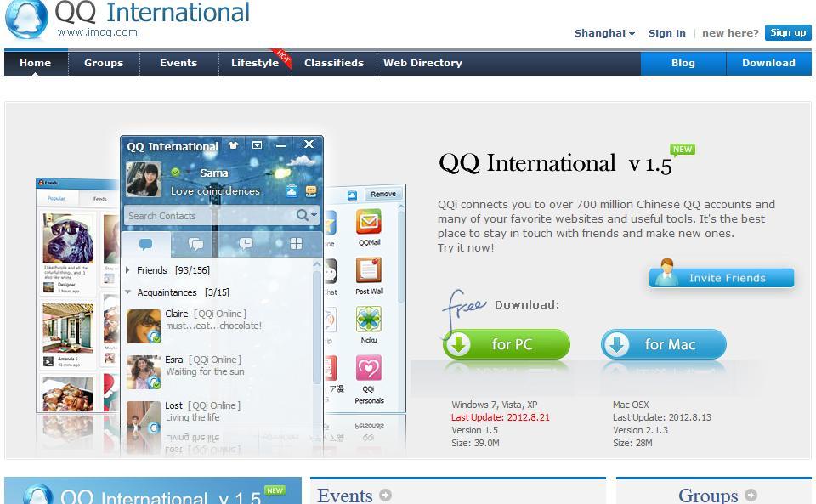The height and width of the screenshot is (504, 816).
Task: Select contact Claire [QQi Online]
Action: (217, 326)
